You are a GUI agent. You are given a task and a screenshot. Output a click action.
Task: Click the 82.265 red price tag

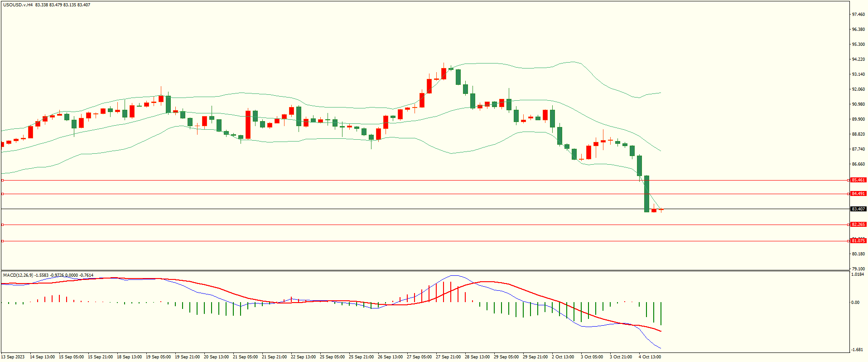(858, 225)
